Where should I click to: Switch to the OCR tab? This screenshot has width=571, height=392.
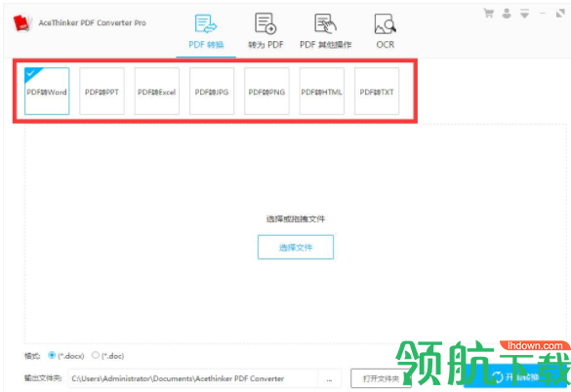coord(385,32)
